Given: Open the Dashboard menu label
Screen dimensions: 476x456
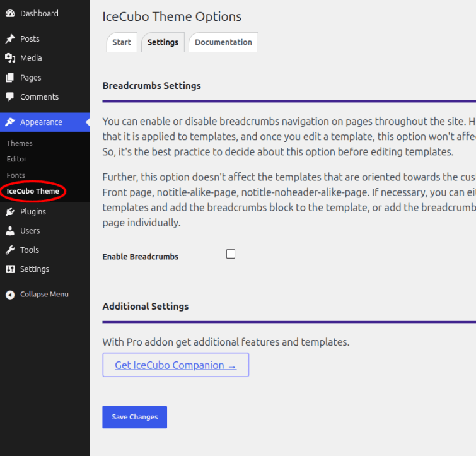Looking at the screenshot, I should (39, 13).
